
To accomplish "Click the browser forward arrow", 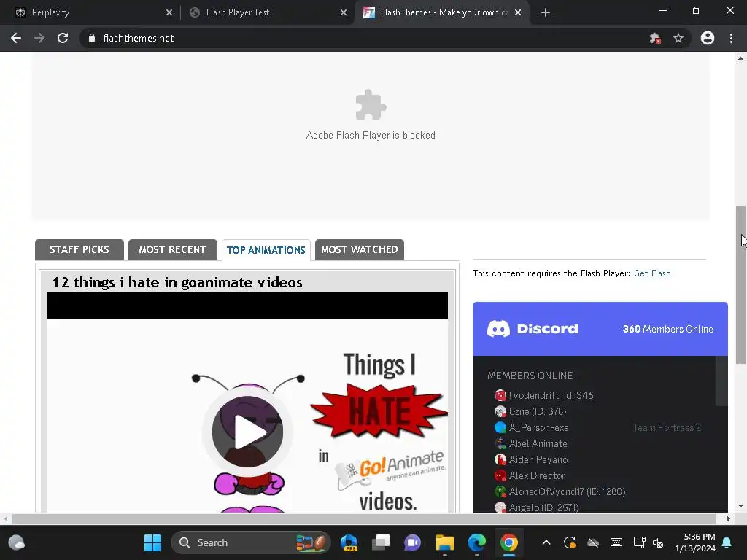I will pyautogui.click(x=39, y=38).
